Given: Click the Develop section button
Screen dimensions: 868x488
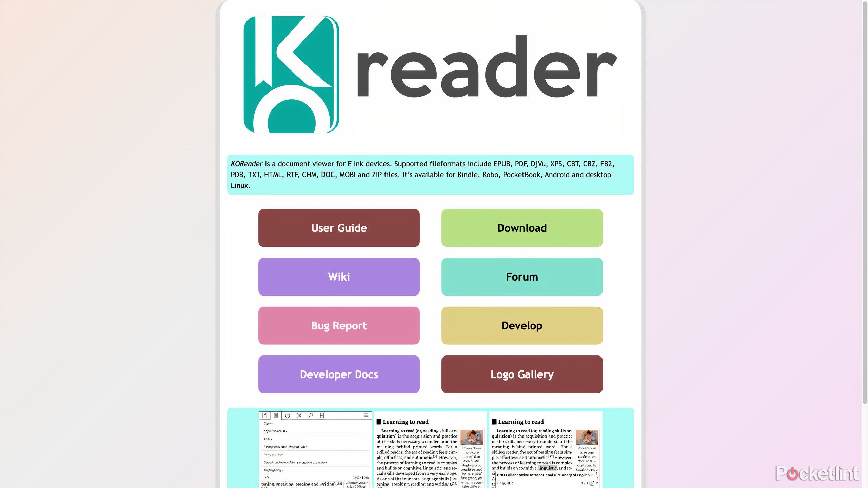Looking at the screenshot, I should [x=521, y=325].
